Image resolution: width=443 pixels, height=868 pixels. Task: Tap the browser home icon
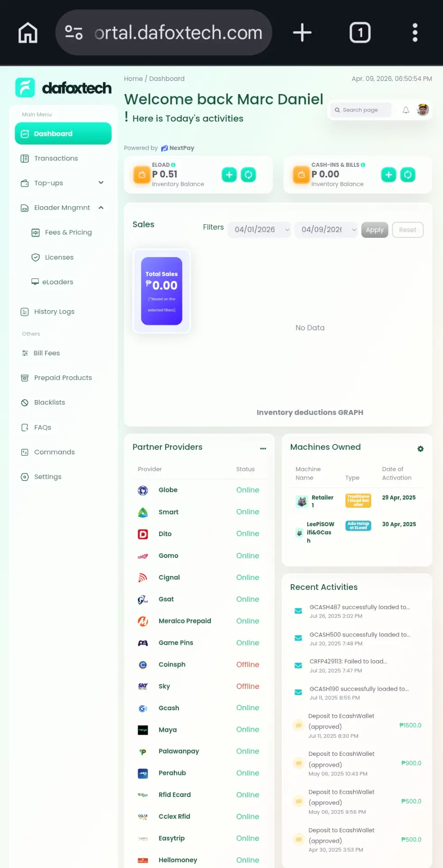pos(28,33)
